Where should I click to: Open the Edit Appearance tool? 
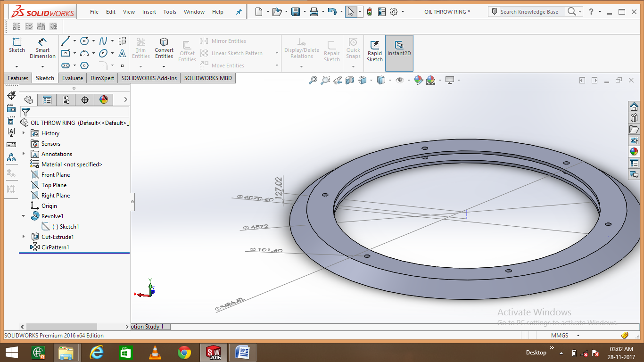click(418, 80)
